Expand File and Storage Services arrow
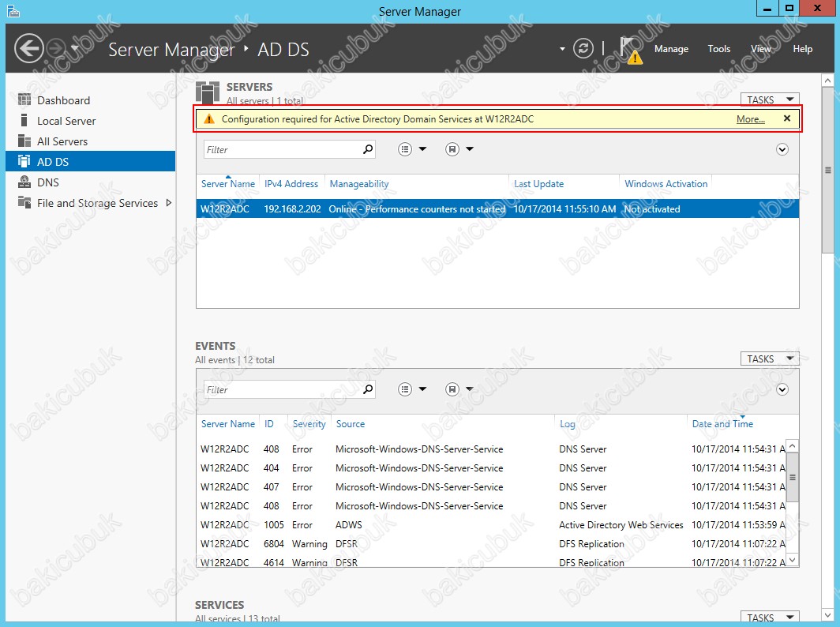This screenshot has width=840, height=627. 169,203
